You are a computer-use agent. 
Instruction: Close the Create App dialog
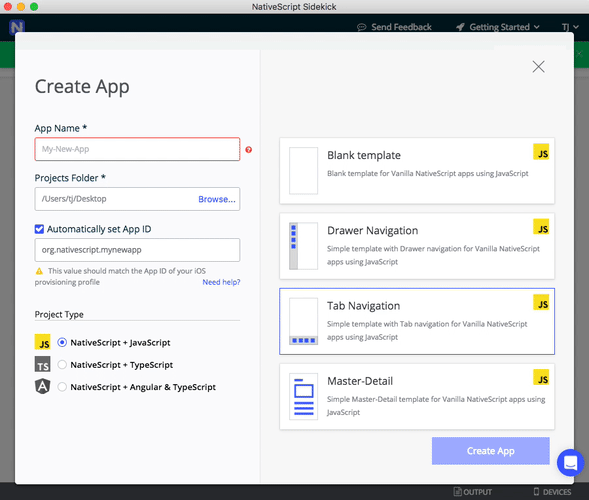point(538,67)
